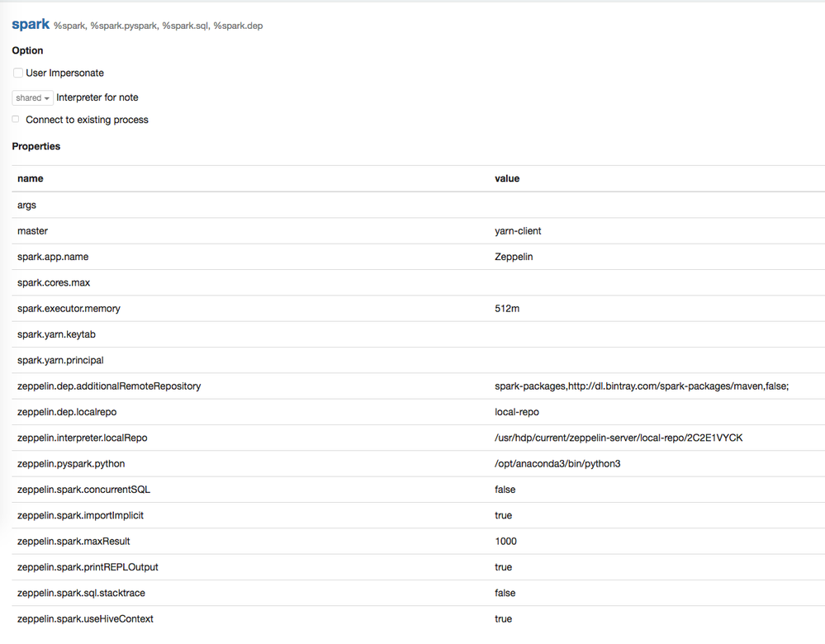Click the value column header
This screenshot has height=644, width=825.
click(x=506, y=178)
